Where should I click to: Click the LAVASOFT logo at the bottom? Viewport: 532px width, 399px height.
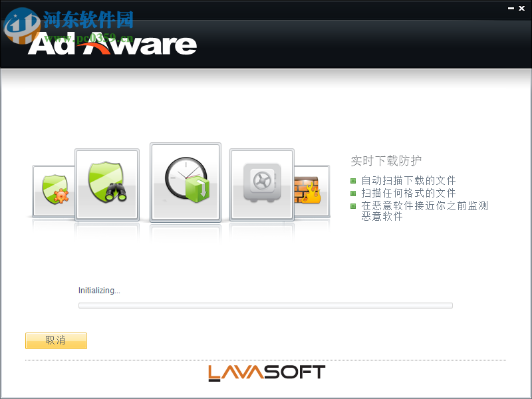pyautogui.click(x=266, y=372)
